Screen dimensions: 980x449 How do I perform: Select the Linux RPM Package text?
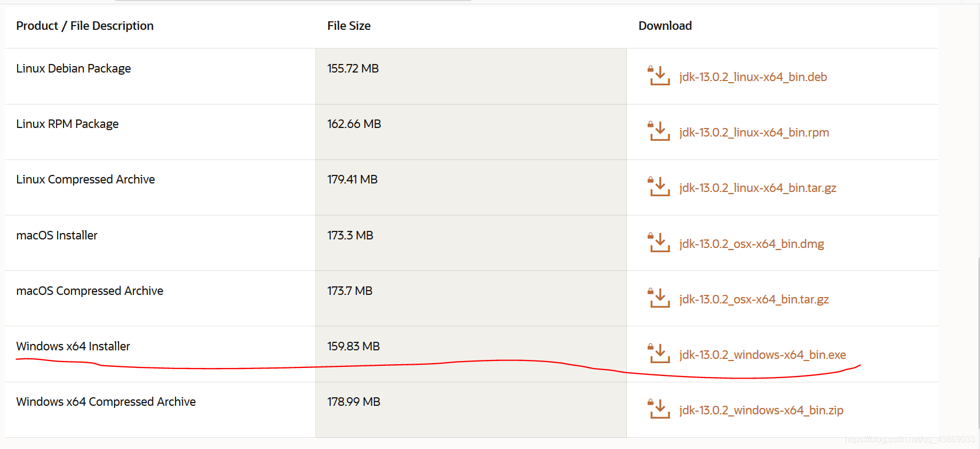[x=67, y=124]
